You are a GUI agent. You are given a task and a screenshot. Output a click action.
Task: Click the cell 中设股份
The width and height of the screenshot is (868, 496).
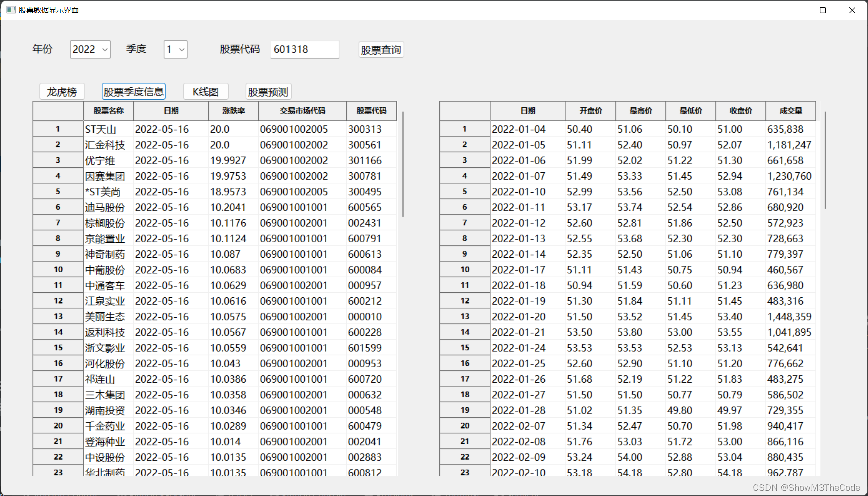108,457
